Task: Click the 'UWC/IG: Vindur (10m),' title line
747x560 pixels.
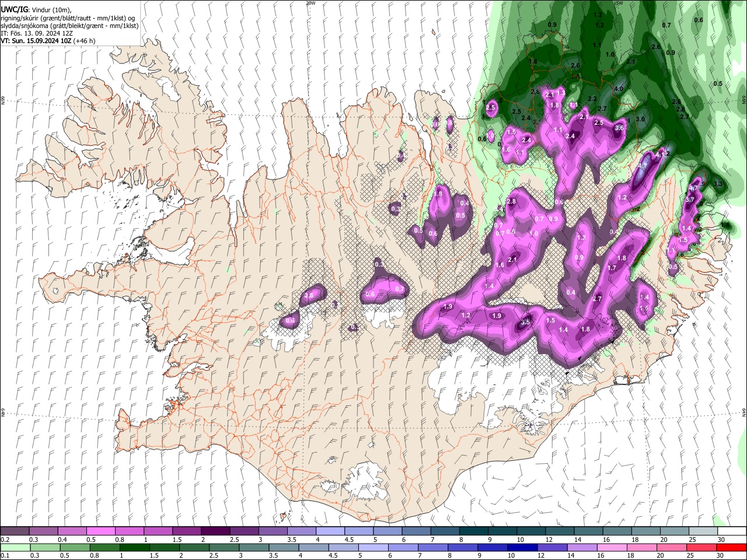Action: pyautogui.click(x=36, y=10)
